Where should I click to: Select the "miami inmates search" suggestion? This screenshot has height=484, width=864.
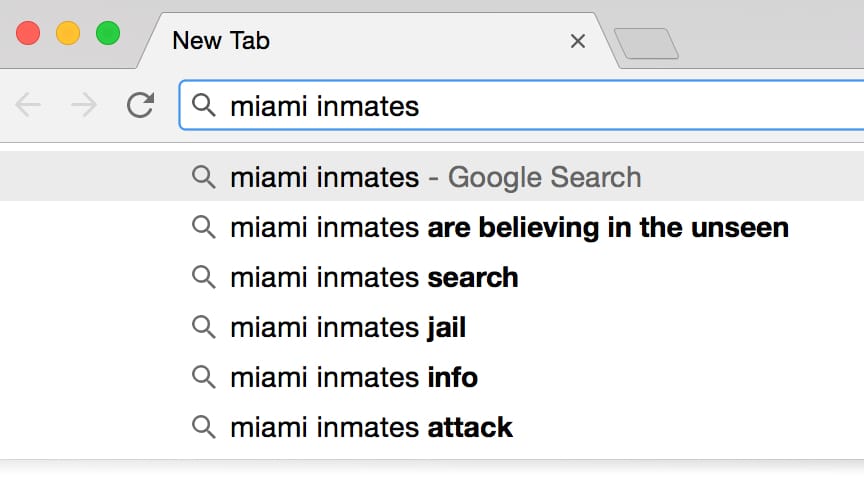[x=374, y=277]
